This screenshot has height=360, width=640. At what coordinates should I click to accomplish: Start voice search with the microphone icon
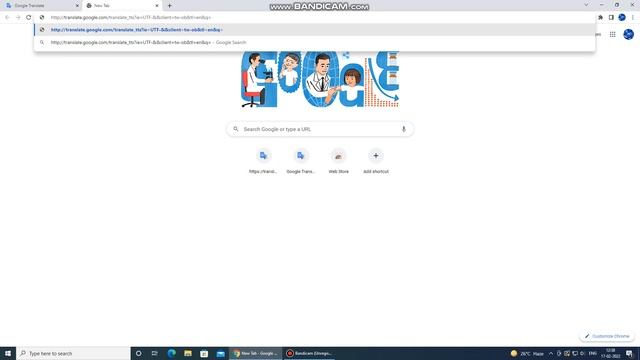(404, 129)
